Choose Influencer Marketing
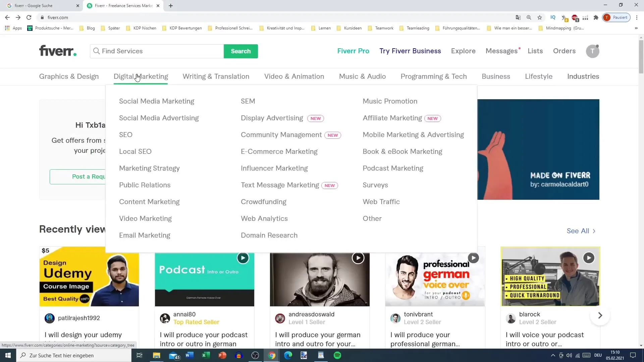The width and height of the screenshot is (644, 362). pyautogui.click(x=274, y=168)
